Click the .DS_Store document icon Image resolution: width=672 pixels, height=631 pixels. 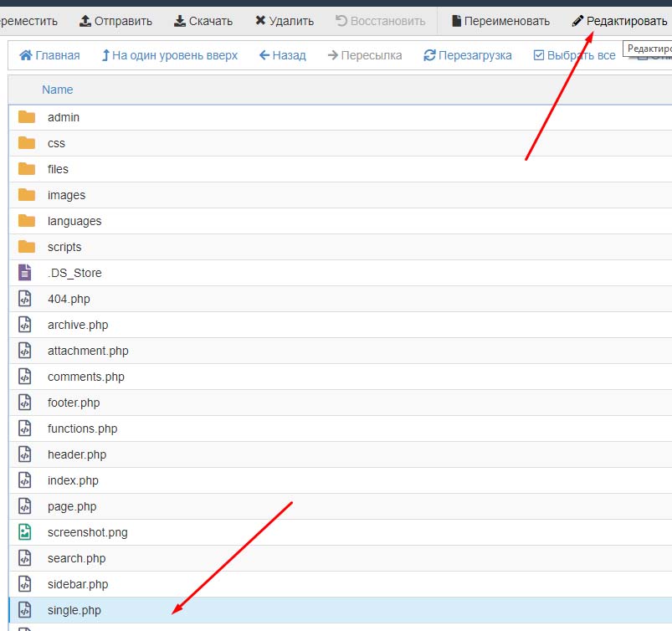point(25,273)
